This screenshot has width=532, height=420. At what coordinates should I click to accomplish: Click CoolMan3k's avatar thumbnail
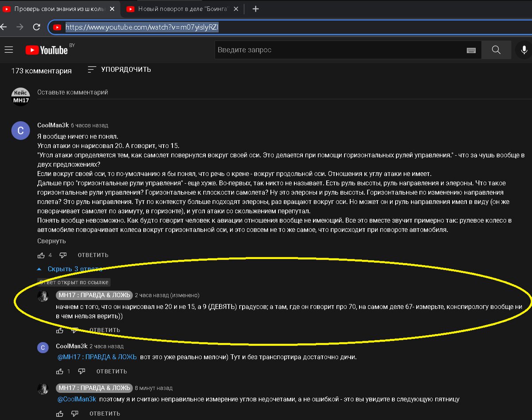coord(20,130)
